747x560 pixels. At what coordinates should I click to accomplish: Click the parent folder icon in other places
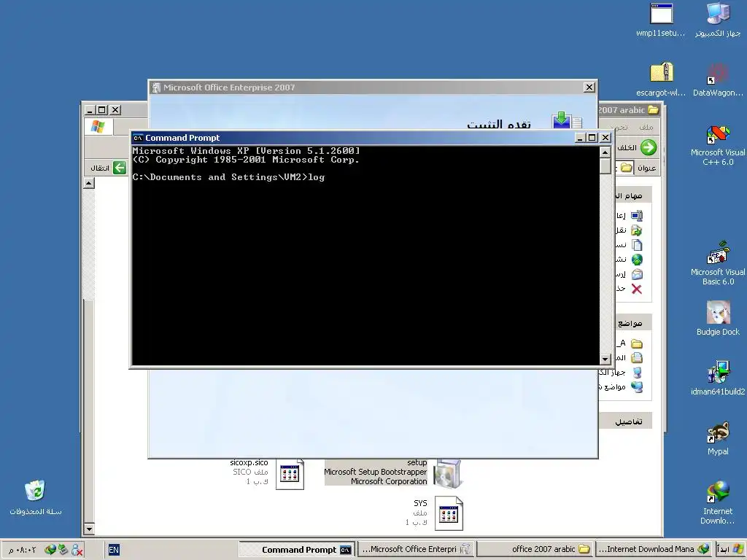(636, 344)
